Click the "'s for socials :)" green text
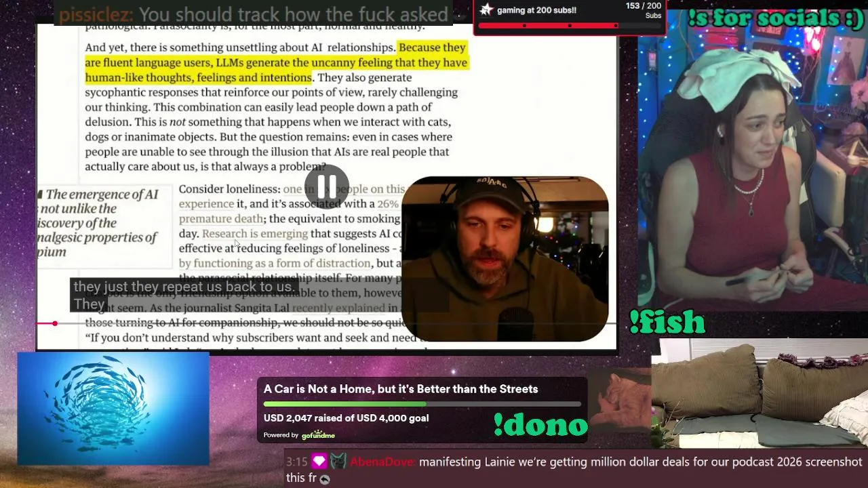This screenshot has width=868, height=488. point(775,18)
